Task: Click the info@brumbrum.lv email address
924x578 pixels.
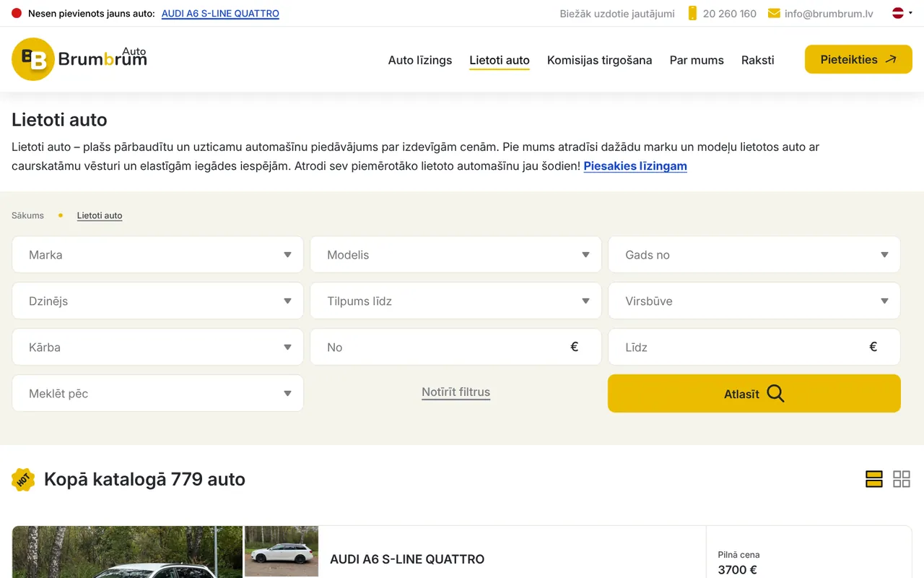Action: (829, 13)
